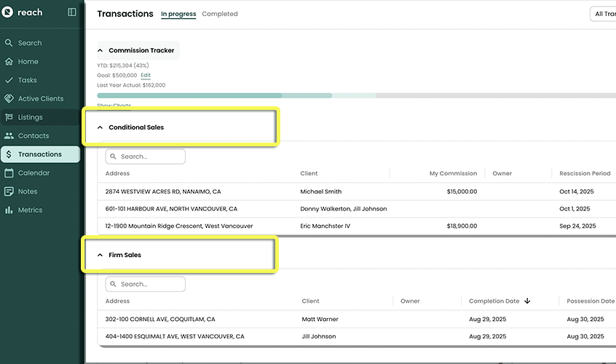The width and height of the screenshot is (616, 364).
Task: Click the Conditional Sales search field
Action: (146, 157)
